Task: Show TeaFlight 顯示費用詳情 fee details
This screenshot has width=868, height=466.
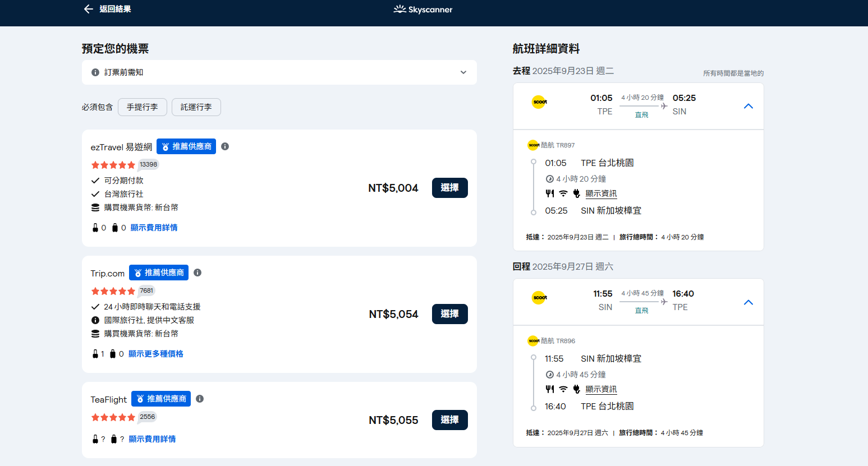Action: pyautogui.click(x=153, y=439)
